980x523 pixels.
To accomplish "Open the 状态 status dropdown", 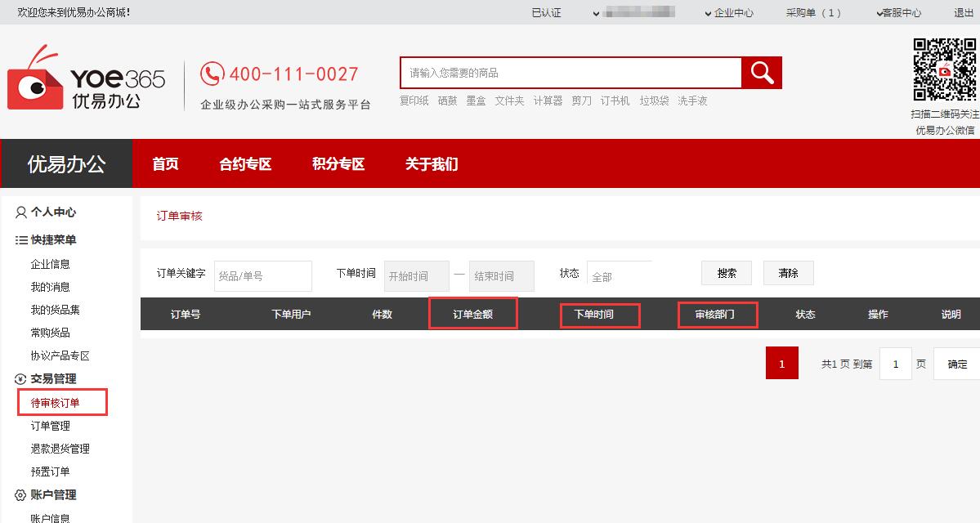I will 619,276.
